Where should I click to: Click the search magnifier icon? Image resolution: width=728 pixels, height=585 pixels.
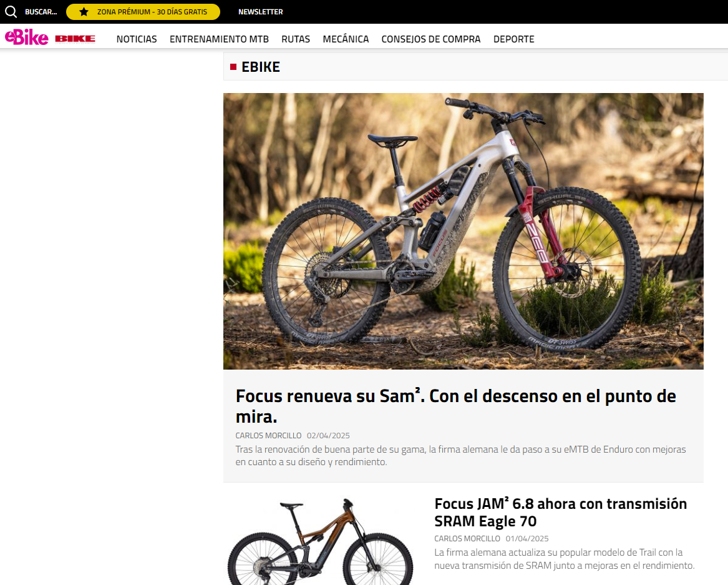click(11, 12)
